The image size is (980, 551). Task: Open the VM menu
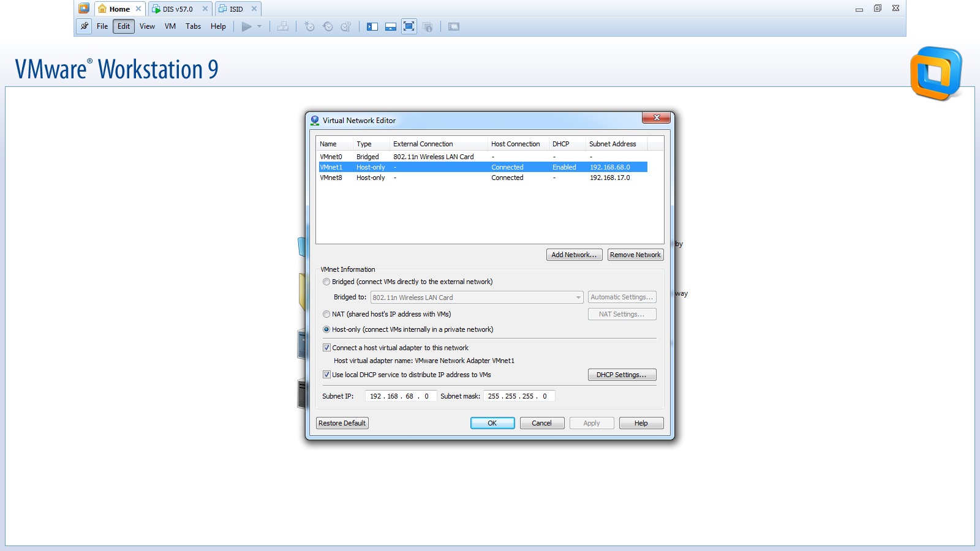[x=170, y=26]
